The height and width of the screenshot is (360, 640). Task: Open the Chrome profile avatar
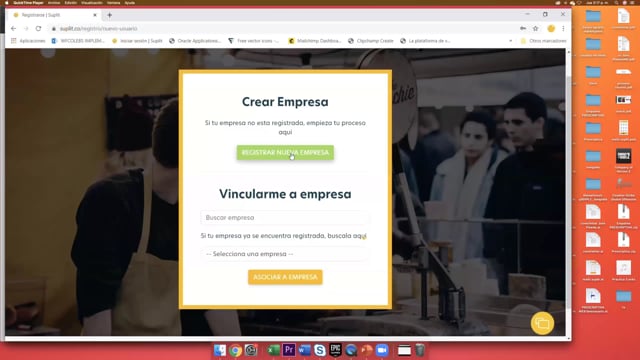click(x=551, y=29)
